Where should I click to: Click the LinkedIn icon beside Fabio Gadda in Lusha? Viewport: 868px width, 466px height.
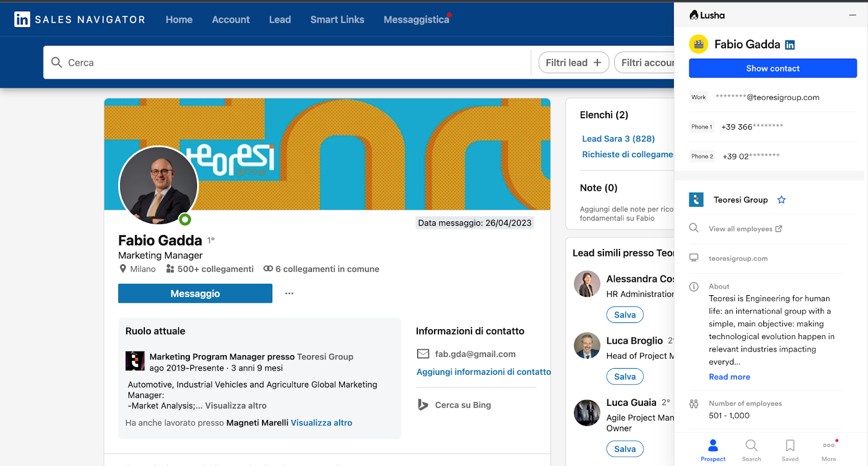coord(790,45)
